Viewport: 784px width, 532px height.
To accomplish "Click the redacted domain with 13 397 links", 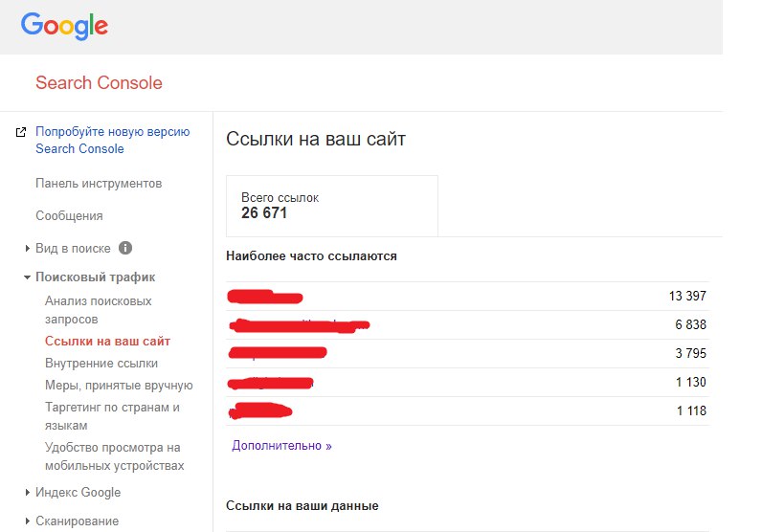I will click(x=265, y=297).
